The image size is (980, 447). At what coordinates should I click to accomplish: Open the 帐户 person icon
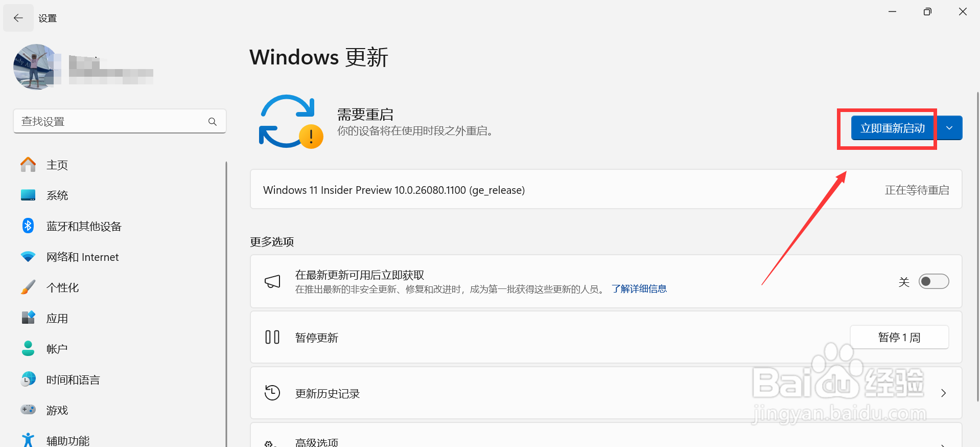pos(28,348)
